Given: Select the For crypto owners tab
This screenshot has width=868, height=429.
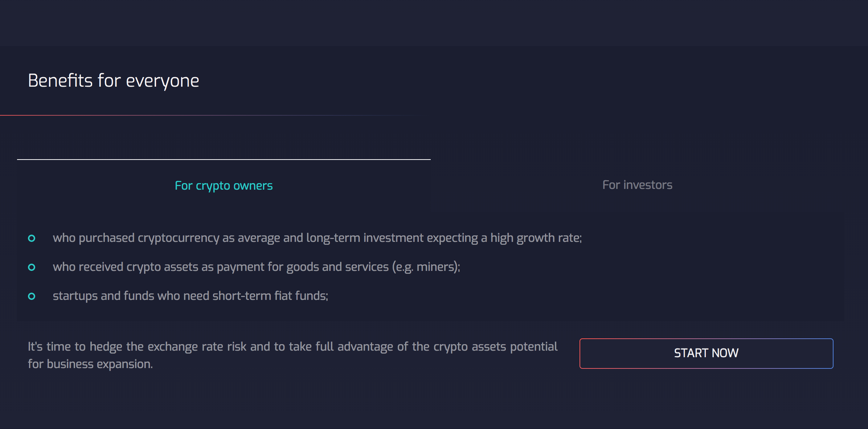Looking at the screenshot, I should [223, 185].
